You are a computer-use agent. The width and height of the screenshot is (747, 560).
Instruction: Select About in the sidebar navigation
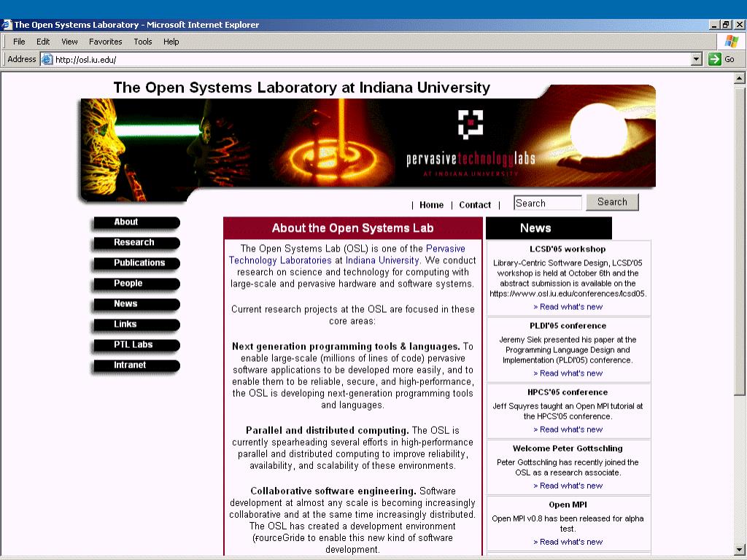[x=136, y=222]
